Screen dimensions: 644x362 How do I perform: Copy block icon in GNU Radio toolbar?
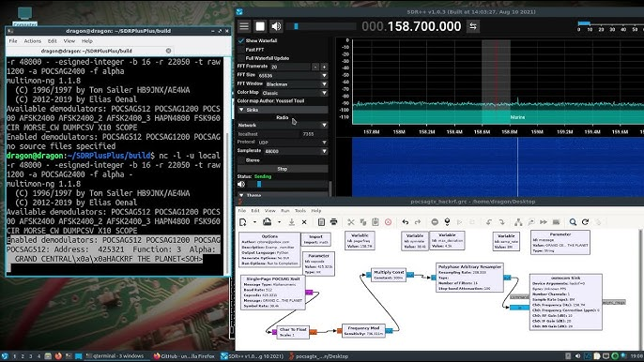point(363,222)
